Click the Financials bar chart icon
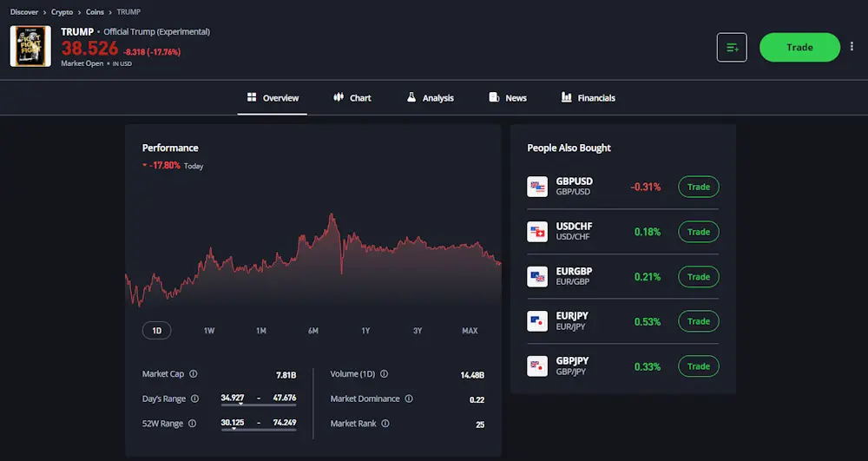This screenshot has width=868, height=461. click(x=566, y=97)
